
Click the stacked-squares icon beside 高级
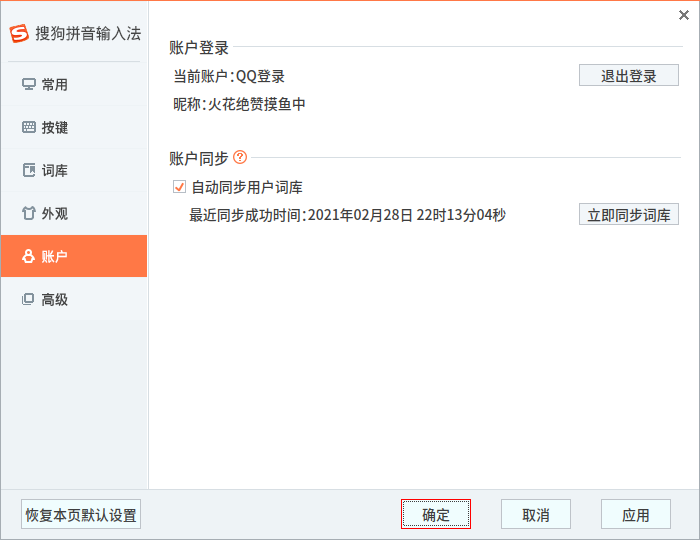pos(28,299)
